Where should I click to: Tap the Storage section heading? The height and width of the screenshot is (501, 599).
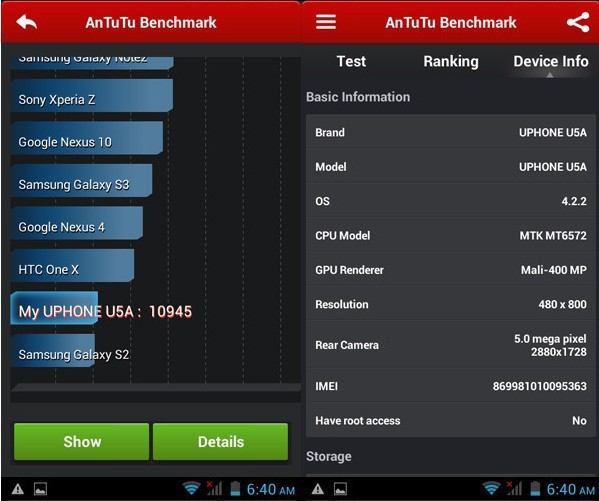pos(329,456)
